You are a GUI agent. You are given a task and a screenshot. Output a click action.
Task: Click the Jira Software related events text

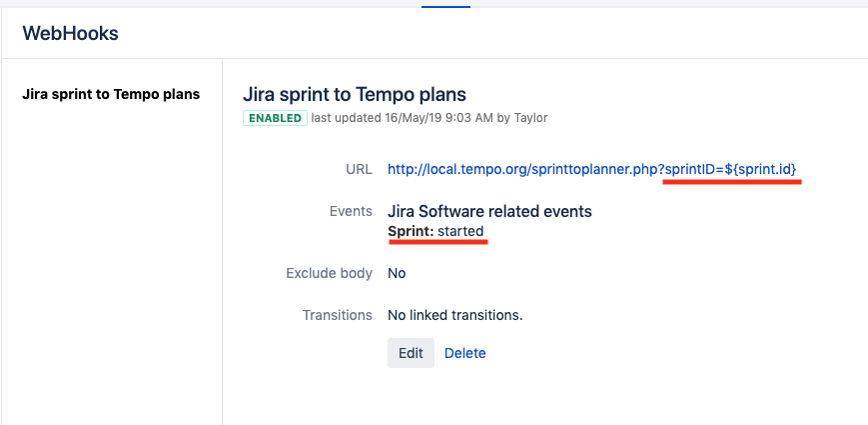point(489,212)
